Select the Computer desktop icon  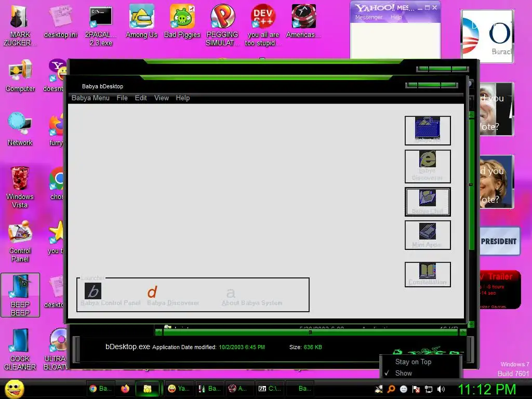(20, 76)
